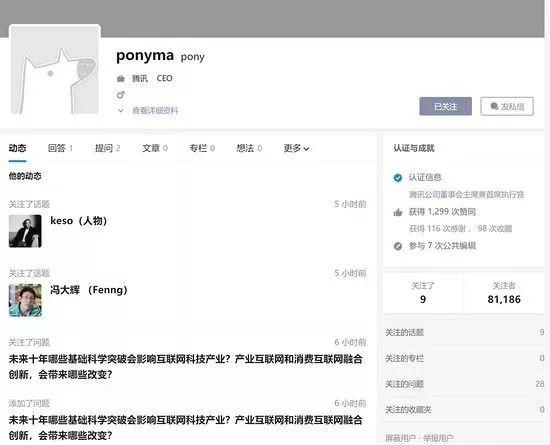This screenshot has height=445, width=550.
Task: Send a message with the 发私信 button
Action: click(507, 106)
